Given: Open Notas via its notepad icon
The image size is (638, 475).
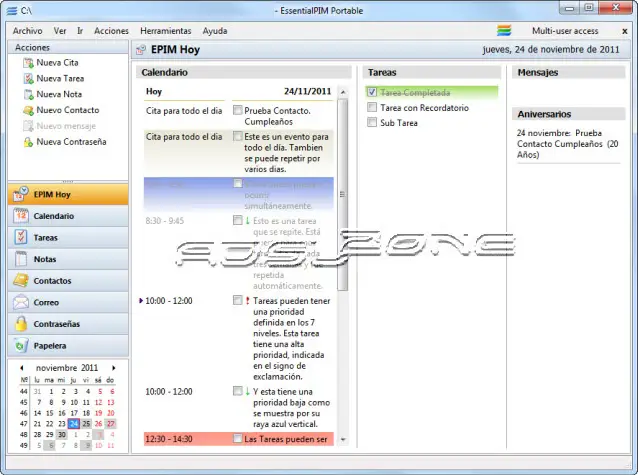Looking at the screenshot, I should point(21,259).
